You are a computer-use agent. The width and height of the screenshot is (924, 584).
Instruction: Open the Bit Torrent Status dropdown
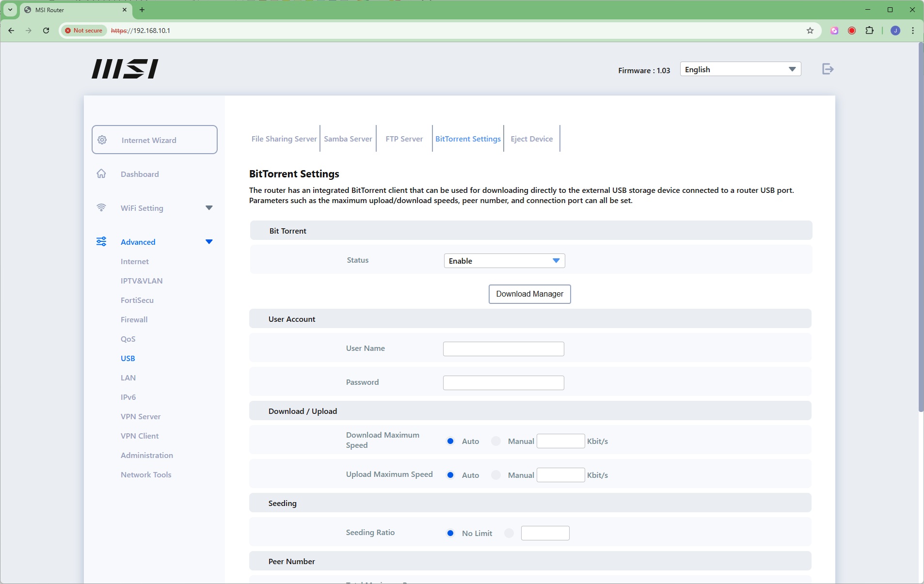(504, 261)
